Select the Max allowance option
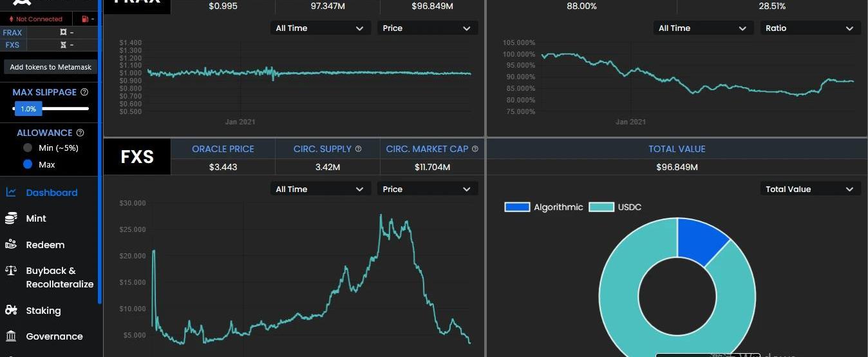The height and width of the screenshot is (357, 868). click(x=28, y=164)
